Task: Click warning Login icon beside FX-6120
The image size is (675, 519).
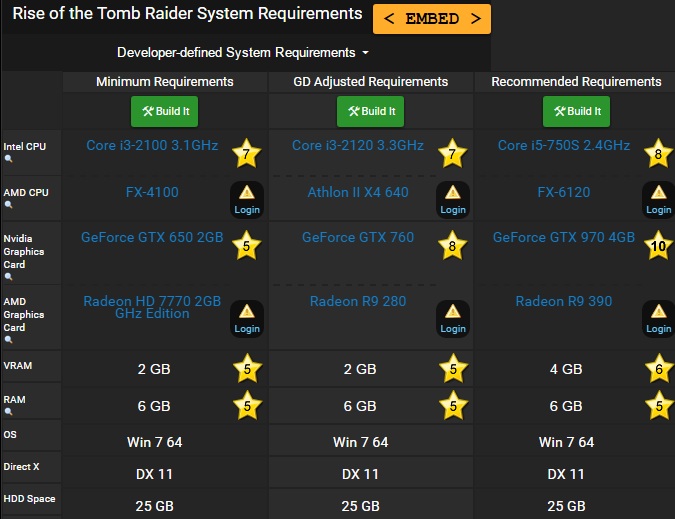Action: 659,200
